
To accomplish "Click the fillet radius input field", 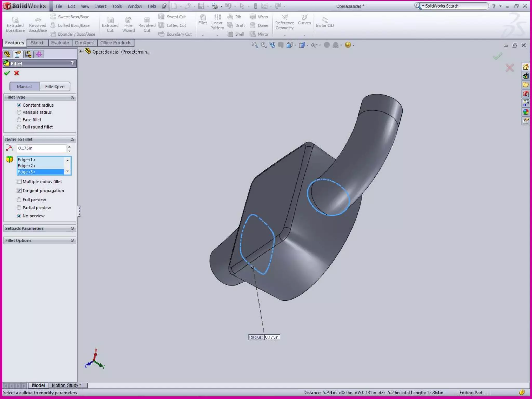I will 41,148.
